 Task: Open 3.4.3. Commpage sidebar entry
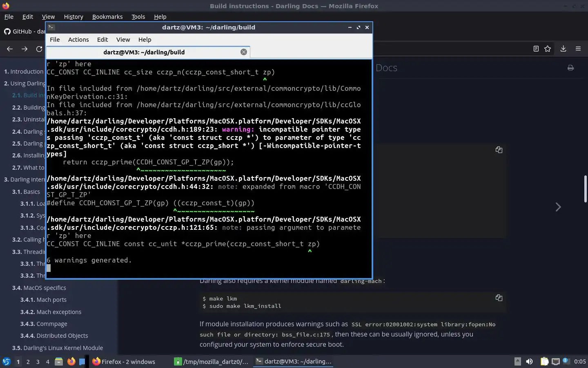click(x=44, y=324)
